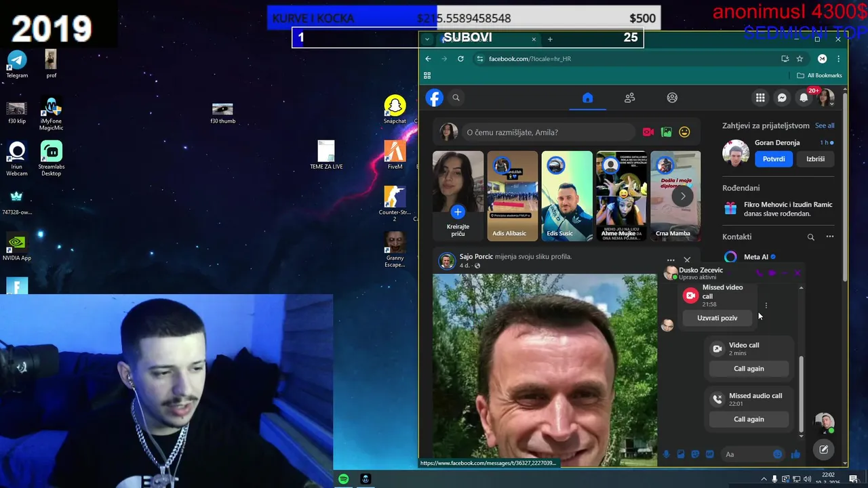Open Ahme Mujke's story
The width and height of the screenshot is (868, 488).
point(620,196)
